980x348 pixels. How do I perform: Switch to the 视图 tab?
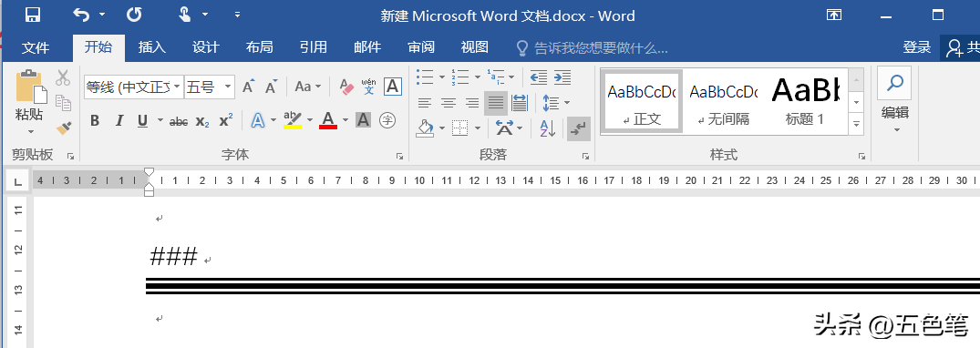point(474,47)
